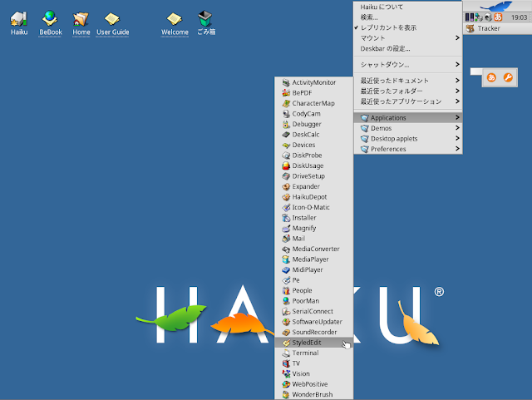Launch DiskProbe from the list
Image resolution: width=532 pixels, height=400 pixels.
pos(314,156)
